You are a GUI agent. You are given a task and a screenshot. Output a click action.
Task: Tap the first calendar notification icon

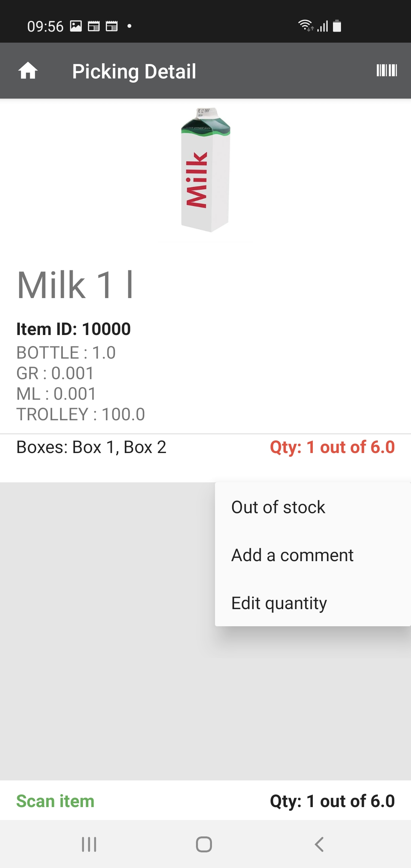94,26
